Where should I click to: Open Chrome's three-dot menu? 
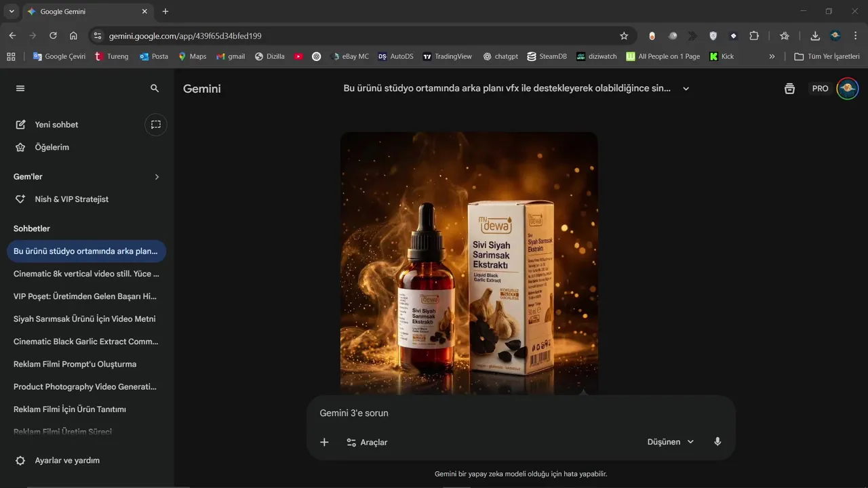coord(856,36)
